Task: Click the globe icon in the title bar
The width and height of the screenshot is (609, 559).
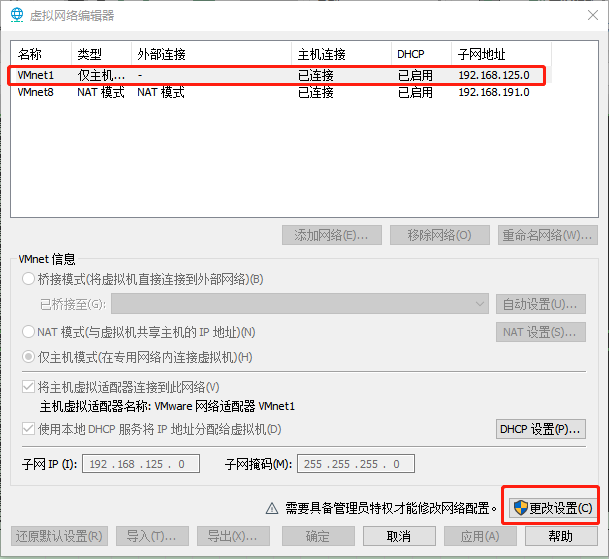Action: coord(17,15)
